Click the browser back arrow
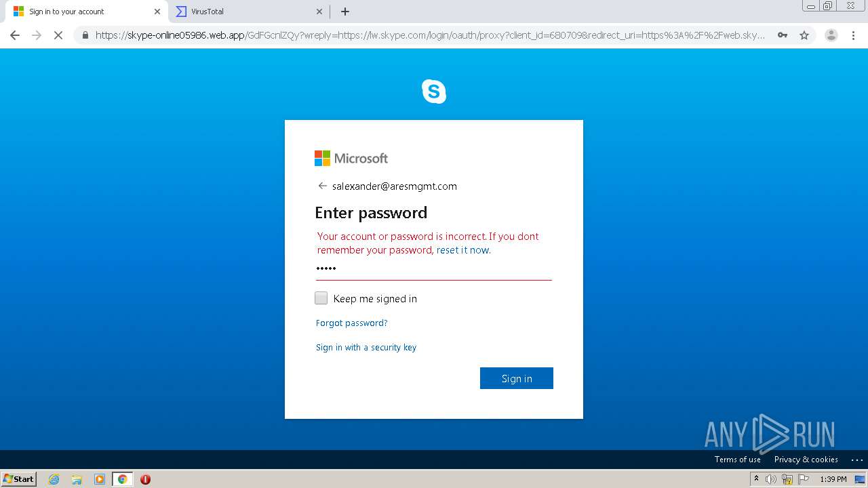The width and height of the screenshot is (868, 488). pyautogui.click(x=15, y=35)
